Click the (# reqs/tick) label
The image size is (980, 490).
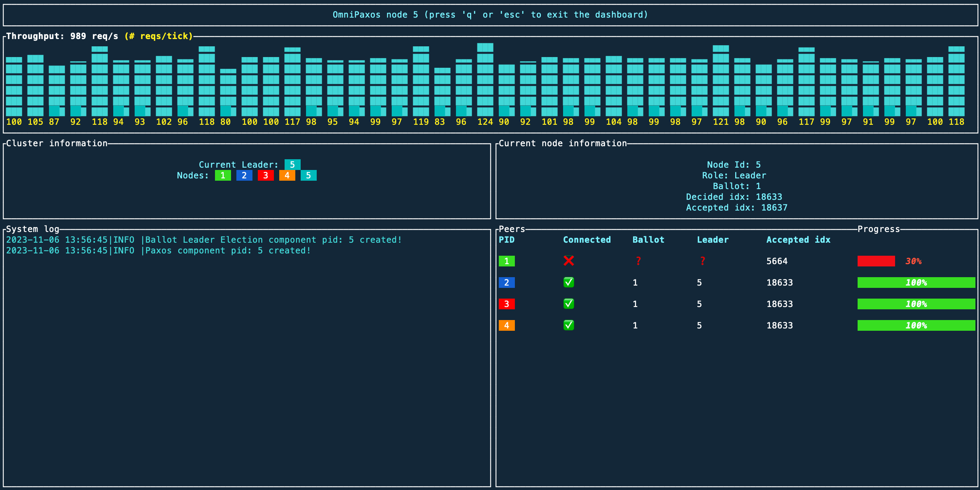click(x=159, y=36)
